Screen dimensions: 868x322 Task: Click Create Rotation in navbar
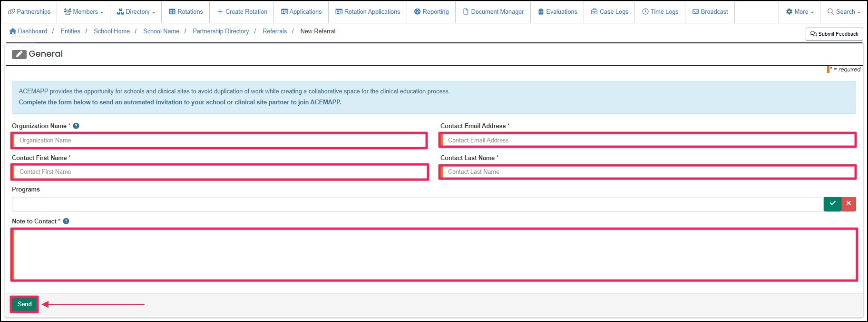(x=242, y=11)
